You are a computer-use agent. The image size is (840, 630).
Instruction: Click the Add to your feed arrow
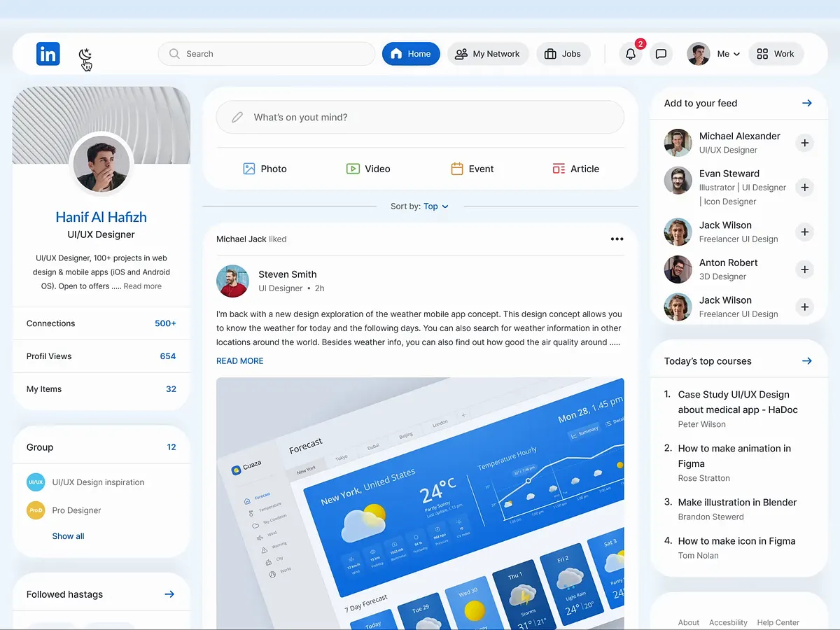pyautogui.click(x=807, y=104)
